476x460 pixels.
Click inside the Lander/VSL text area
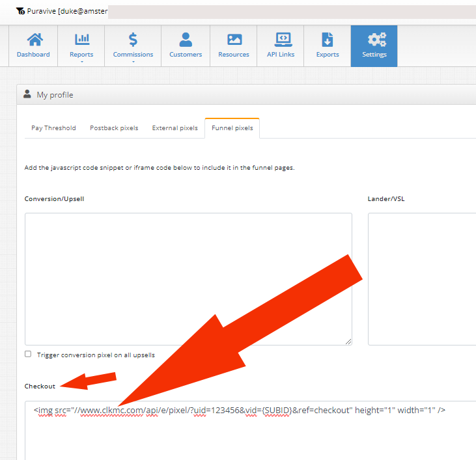click(x=422, y=279)
